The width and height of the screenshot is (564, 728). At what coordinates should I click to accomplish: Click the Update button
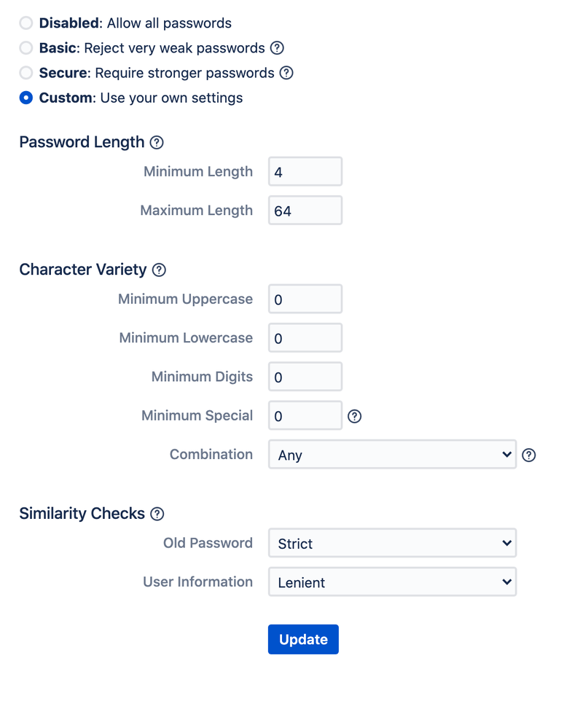pos(303,639)
